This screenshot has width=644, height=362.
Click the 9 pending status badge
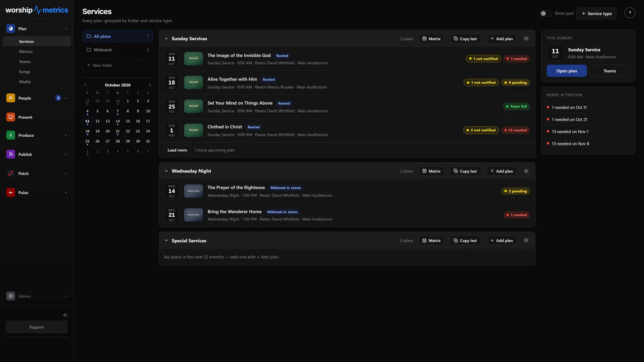(x=516, y=82)
